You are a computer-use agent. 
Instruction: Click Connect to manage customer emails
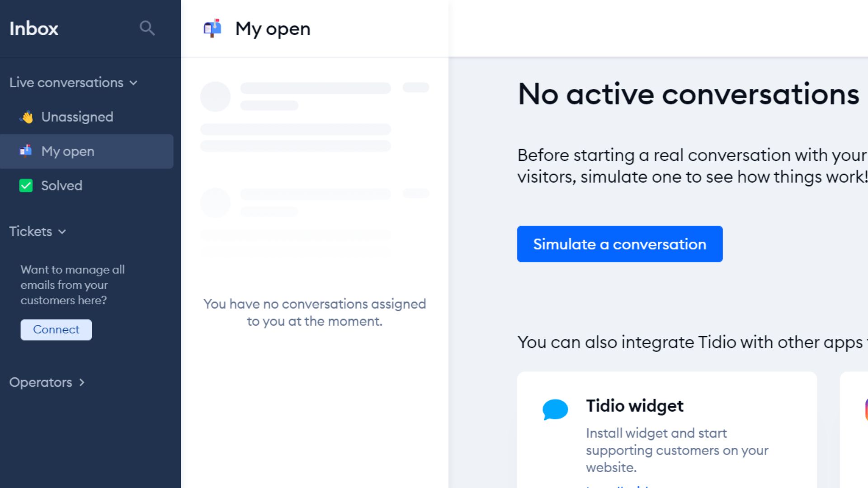pos(56,329)
